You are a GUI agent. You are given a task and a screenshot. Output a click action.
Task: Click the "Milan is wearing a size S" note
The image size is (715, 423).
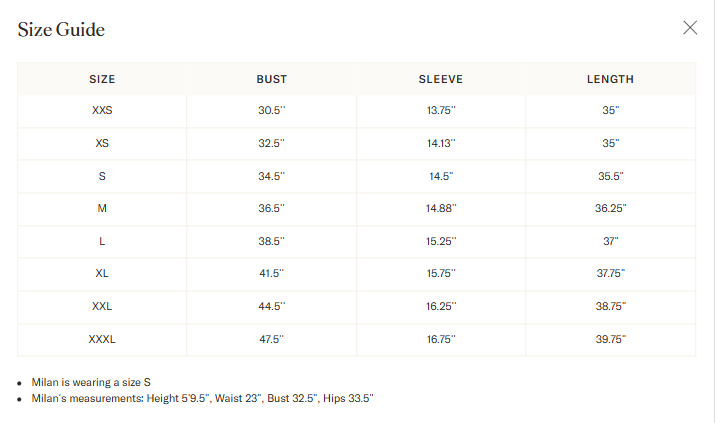coord(91,382)
